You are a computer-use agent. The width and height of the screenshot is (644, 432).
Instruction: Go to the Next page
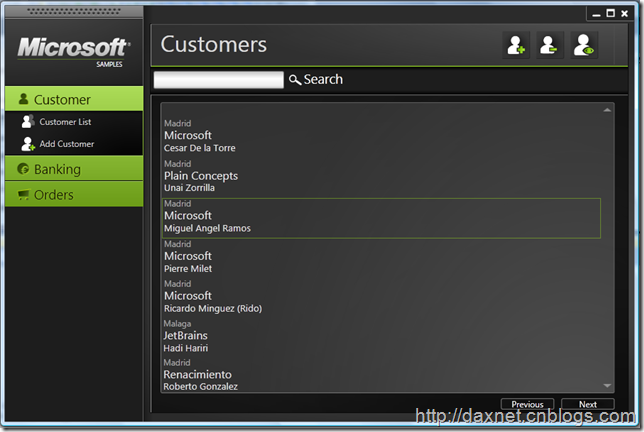[588, 405]
